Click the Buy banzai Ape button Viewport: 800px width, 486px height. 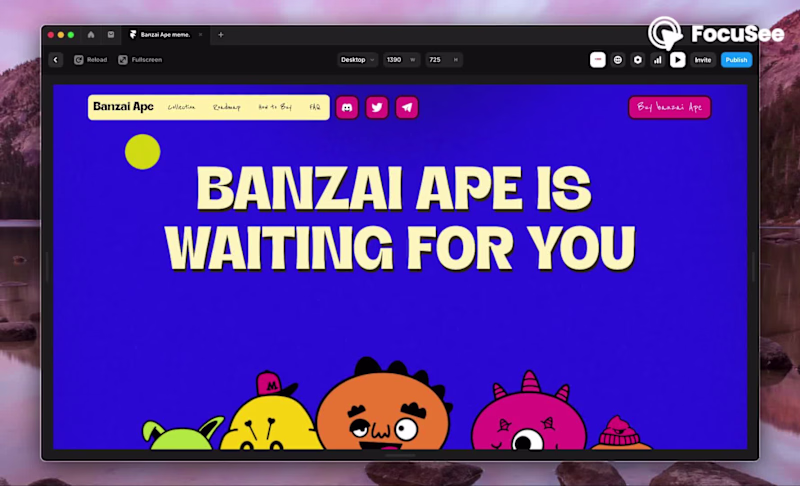tap(669, 107)
